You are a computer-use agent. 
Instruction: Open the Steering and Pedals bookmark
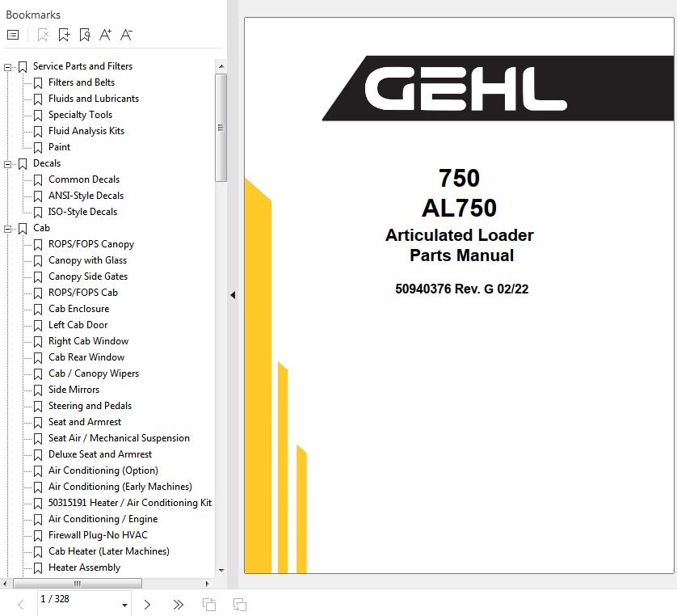pos(90,406)
